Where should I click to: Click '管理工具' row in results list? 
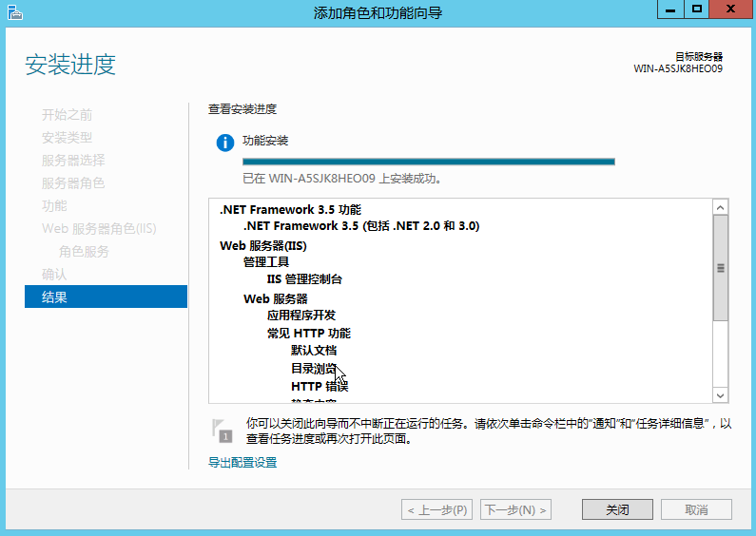266,262
